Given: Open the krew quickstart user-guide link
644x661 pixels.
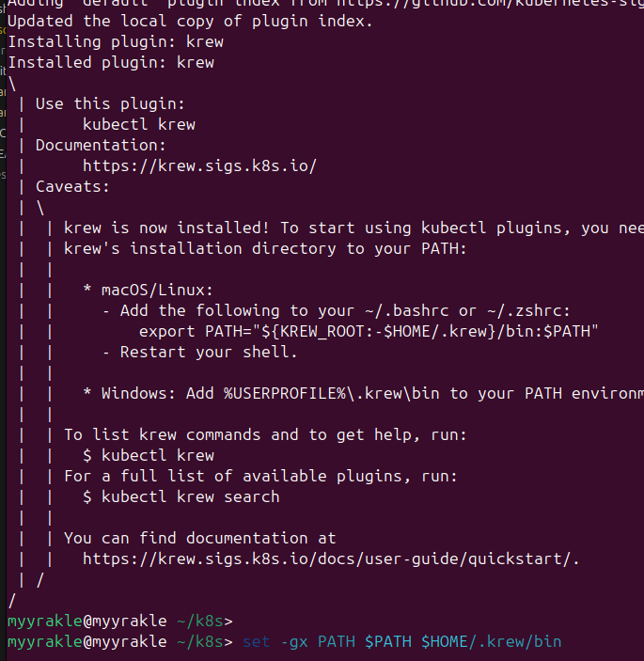Looking at the screenshot, I should point(331,559).
